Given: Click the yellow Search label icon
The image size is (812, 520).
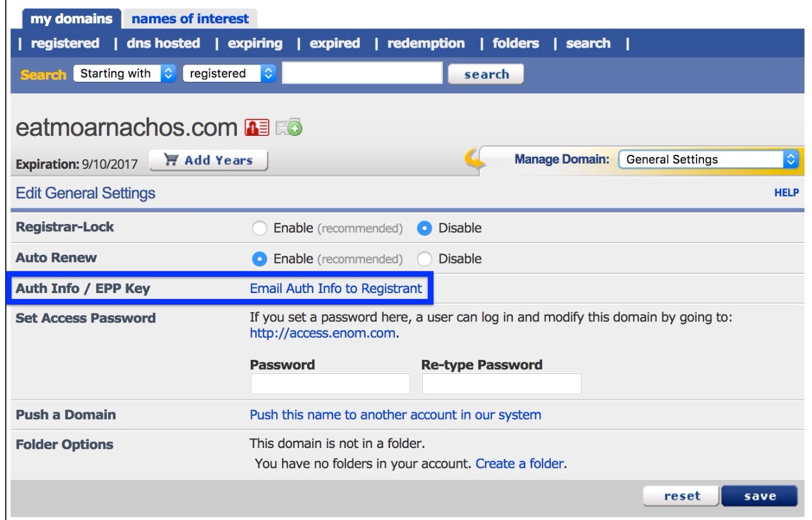Looking at the screenshot, I should click(x=42, y=74).
